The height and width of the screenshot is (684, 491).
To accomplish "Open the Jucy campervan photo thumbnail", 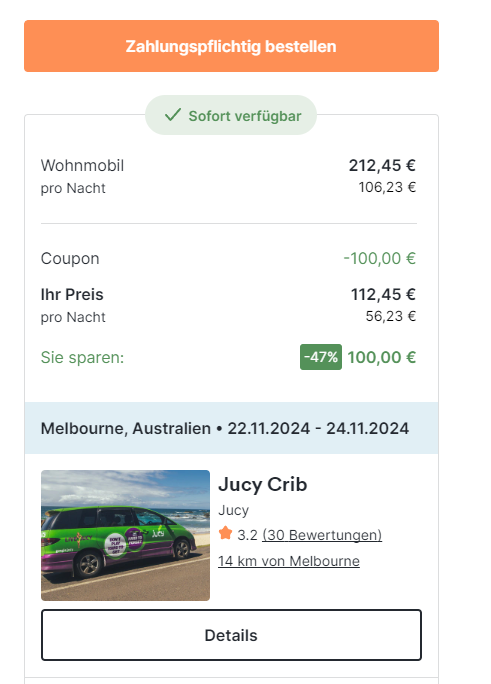I will (x=126, y=535).
